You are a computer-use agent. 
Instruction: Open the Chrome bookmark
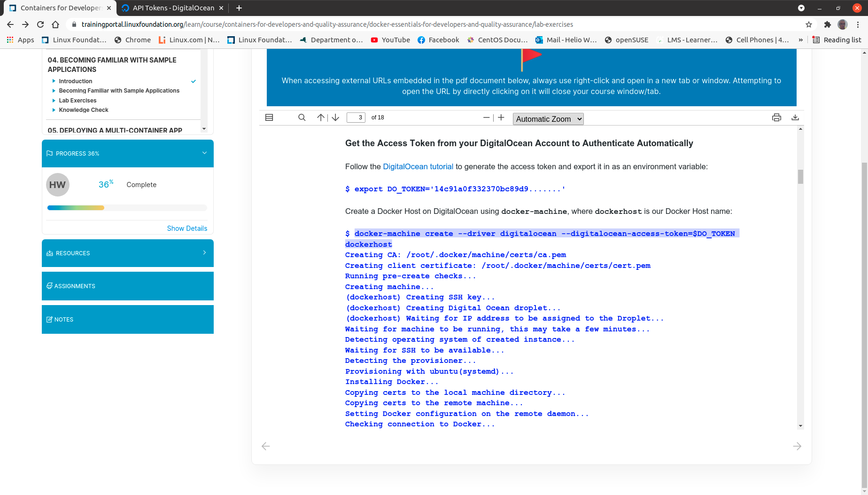pos(132,40)
